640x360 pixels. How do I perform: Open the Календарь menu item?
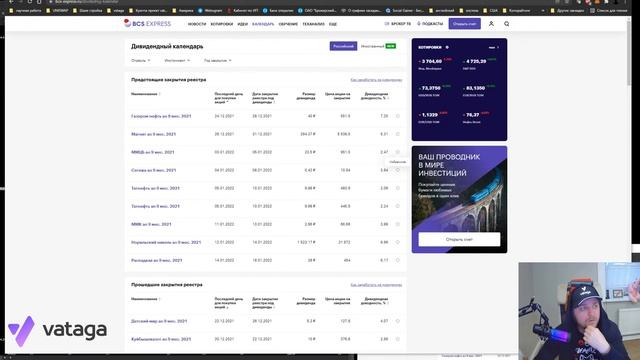tap(263, 24)
